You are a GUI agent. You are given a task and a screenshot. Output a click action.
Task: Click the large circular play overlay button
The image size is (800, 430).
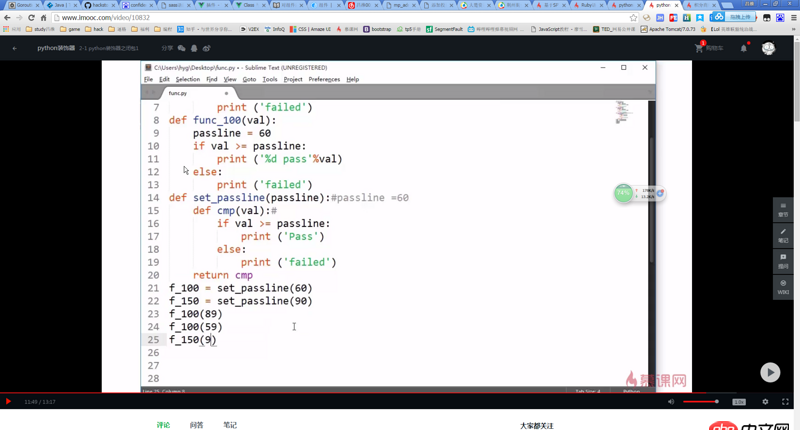770,372
